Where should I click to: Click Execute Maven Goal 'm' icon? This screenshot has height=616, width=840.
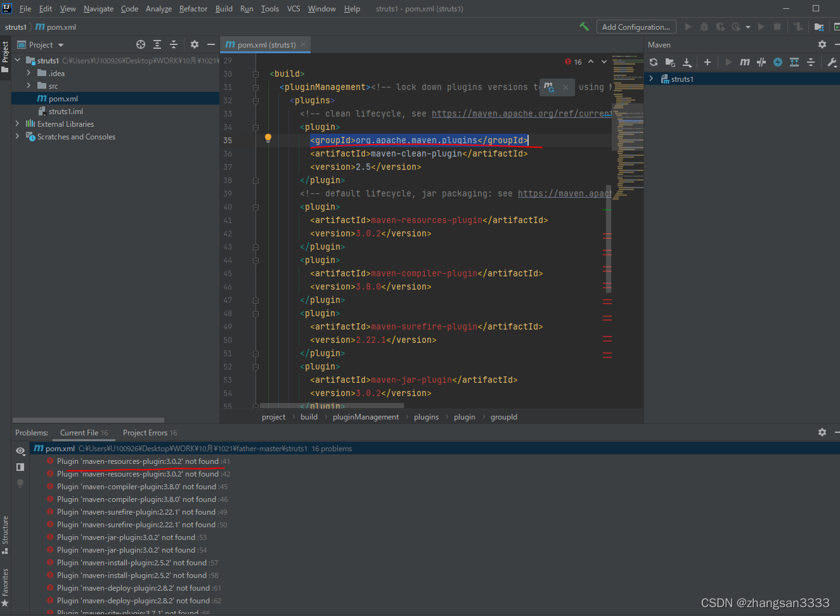(745, 62)
